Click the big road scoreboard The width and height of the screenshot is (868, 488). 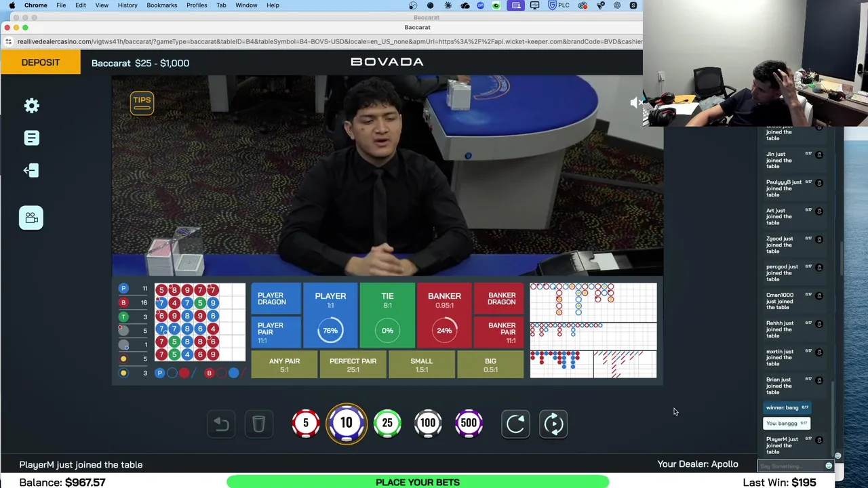pyautogui.click(x=593, y=302)
